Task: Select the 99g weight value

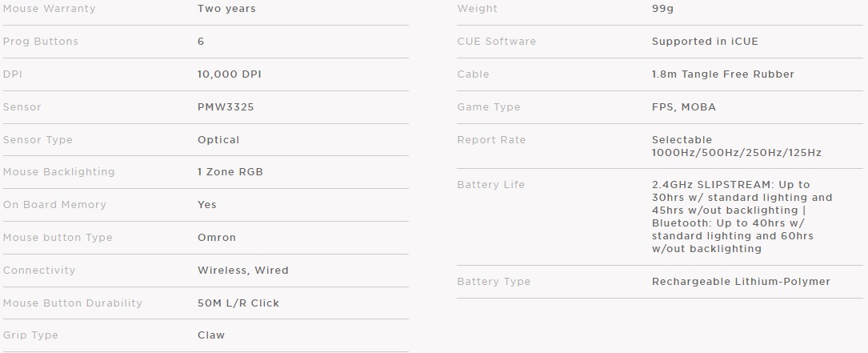Action: click(x=664, y=9)
